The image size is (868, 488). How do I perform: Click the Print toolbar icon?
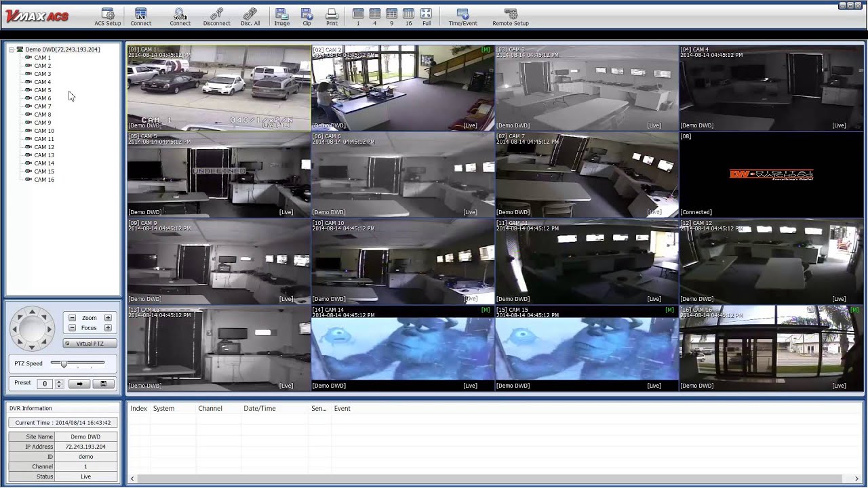[x=332, y=17]
